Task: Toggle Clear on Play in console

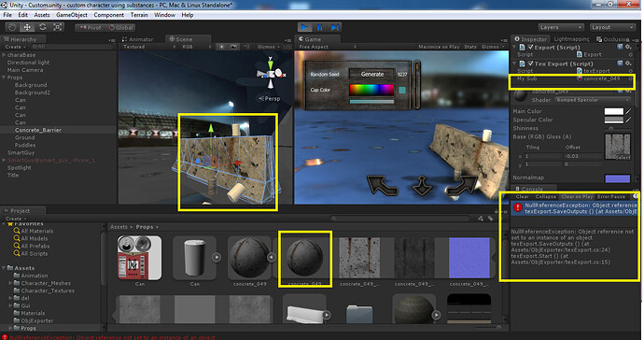Action: 577,196
